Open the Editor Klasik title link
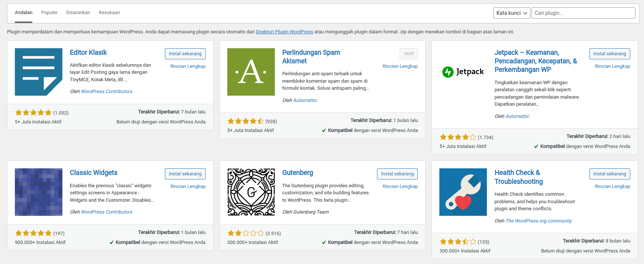Image resolution: width=644 pixels, height=264 pixels. tap(88, 53)
